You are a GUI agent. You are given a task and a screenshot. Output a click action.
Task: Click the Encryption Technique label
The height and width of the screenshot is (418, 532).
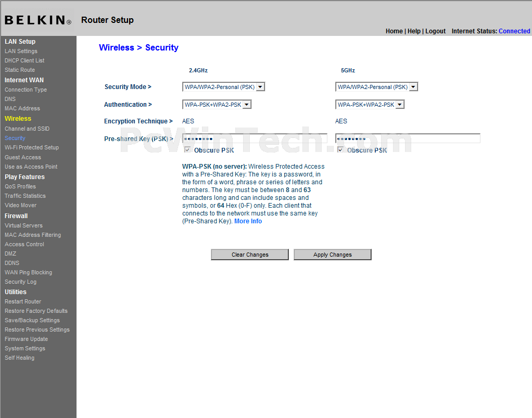click(x=138, y=121)
